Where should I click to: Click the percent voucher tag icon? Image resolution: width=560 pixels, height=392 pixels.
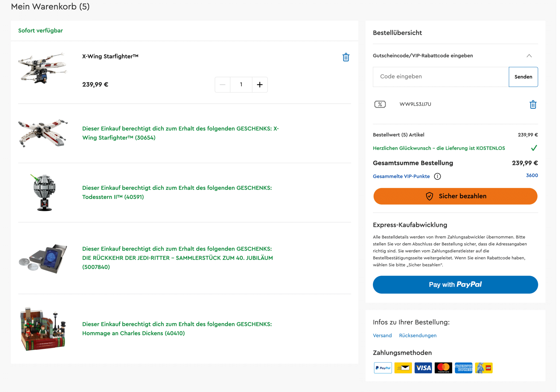coord(380,104)
